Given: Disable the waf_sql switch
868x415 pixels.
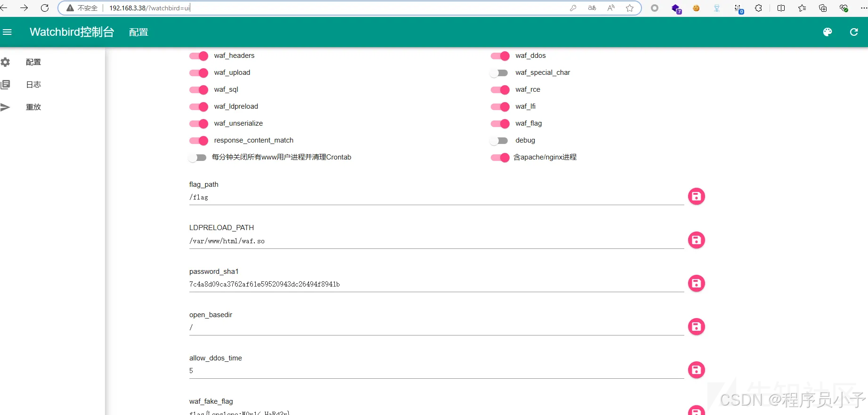Looking at the screenshot, I should [198, 90].
